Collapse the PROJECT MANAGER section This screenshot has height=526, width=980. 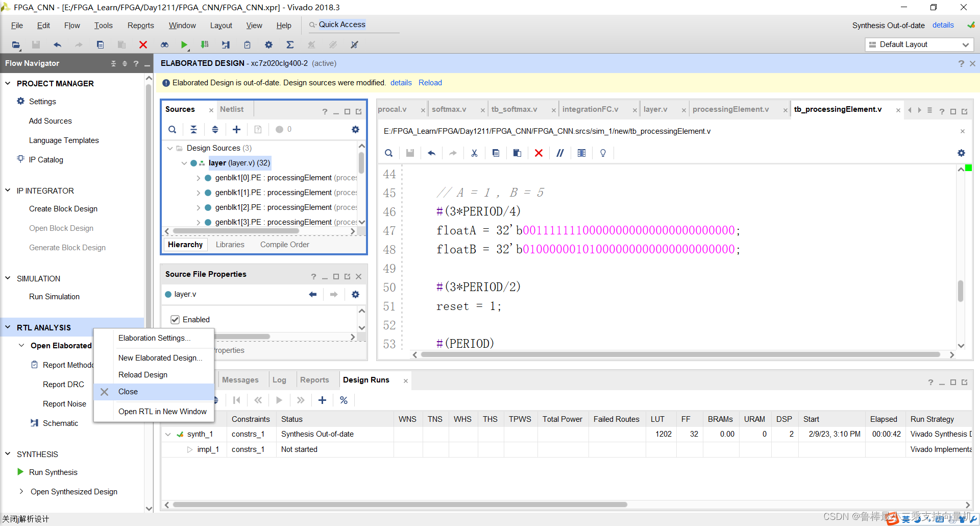coord(8,83)
